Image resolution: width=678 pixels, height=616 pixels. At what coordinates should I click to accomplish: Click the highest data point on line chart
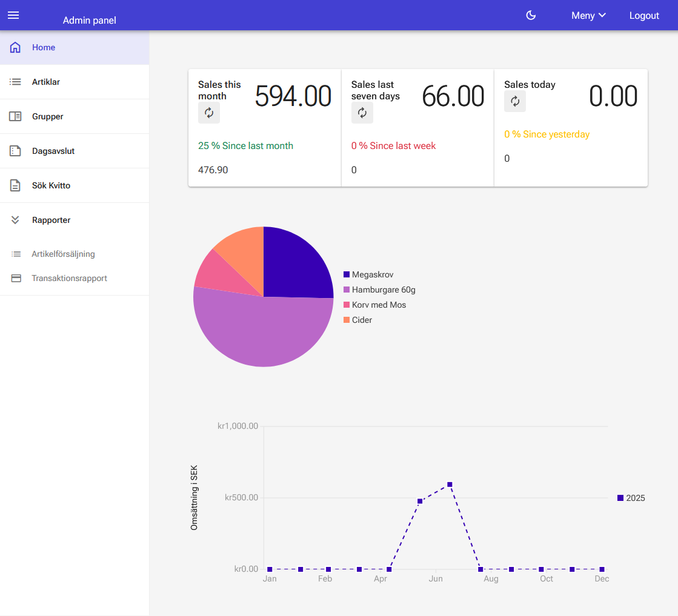click(x=450, y=485)
